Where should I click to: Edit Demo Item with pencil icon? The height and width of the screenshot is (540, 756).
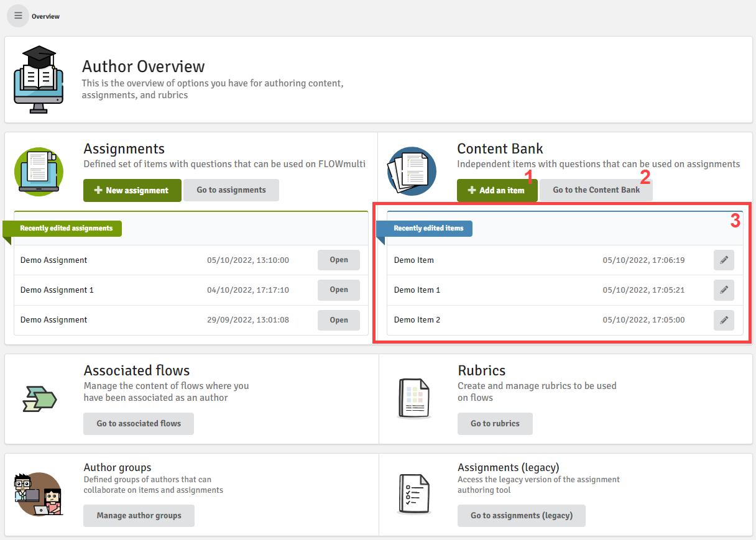coord(724,260)
